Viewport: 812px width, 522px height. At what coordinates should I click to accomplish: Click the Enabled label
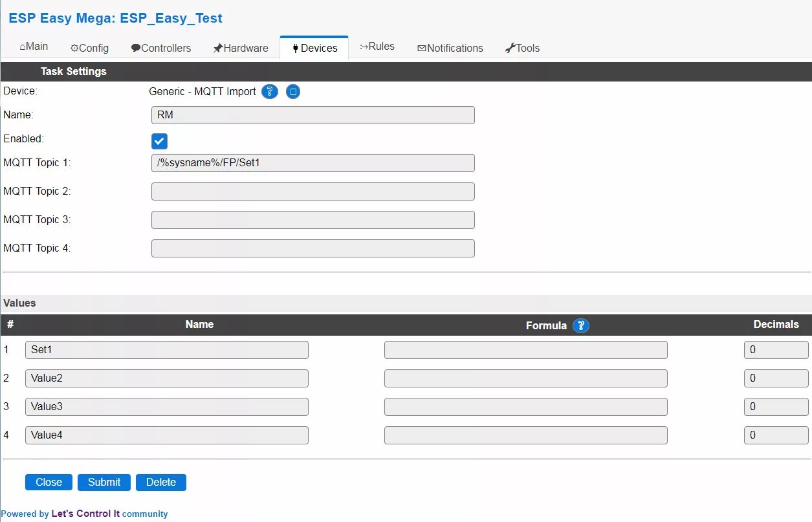pyautogui.click(x=24, y=139)
